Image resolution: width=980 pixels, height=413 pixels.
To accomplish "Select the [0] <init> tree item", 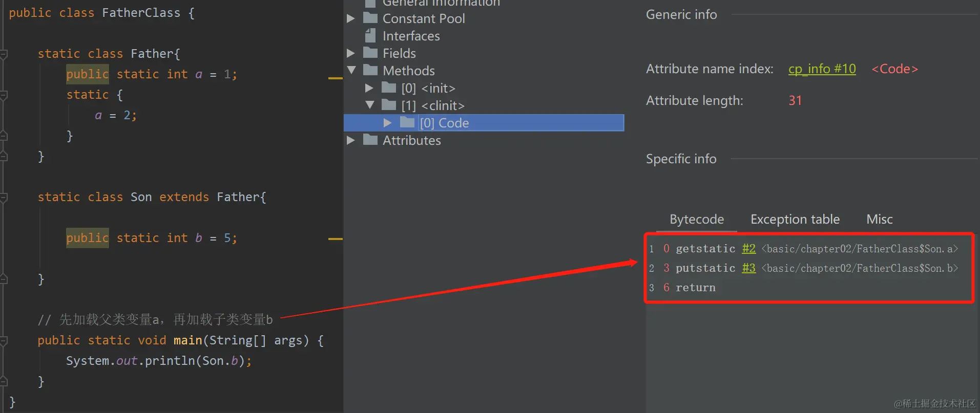I will pos(428,88).
